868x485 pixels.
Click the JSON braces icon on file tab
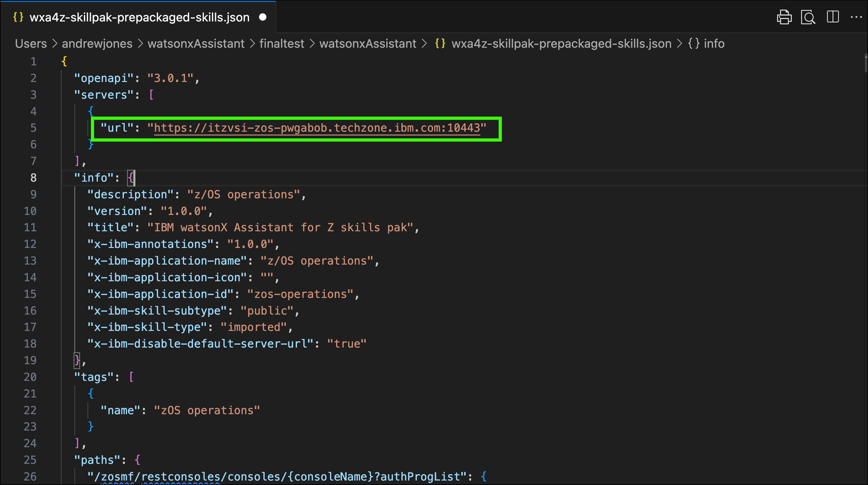[x=18, y=17]
